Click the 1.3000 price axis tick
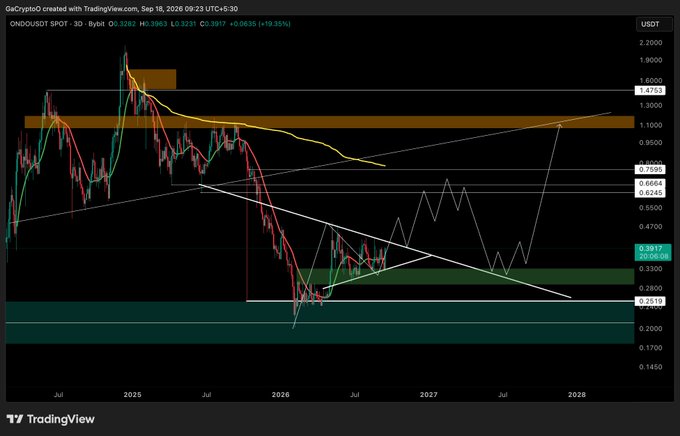The height and width of the screenshot is (436, 680). (x=650, y=105)
